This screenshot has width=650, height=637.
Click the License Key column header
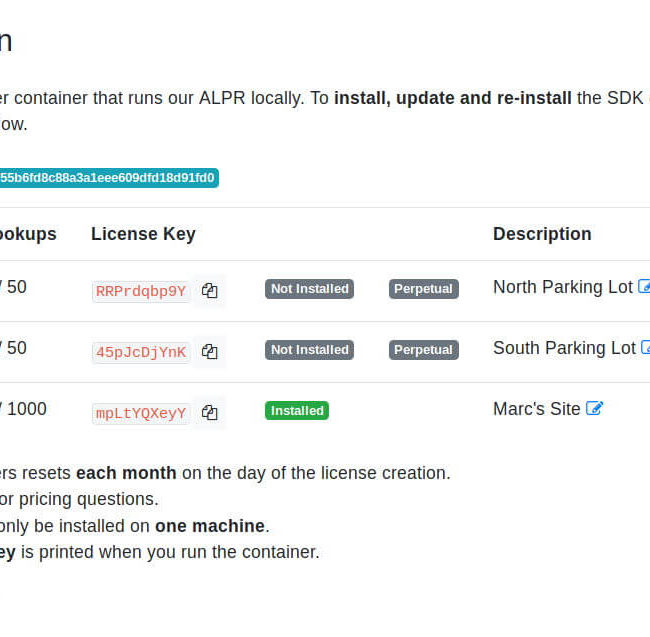[x=143, y=234]
